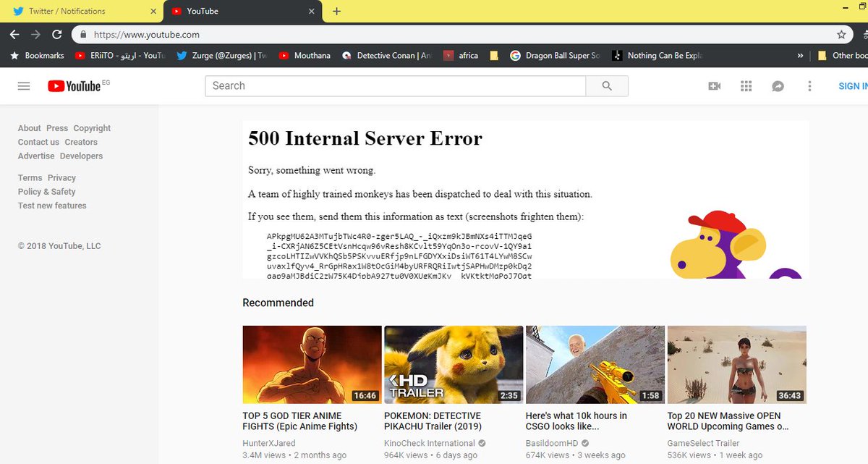The image size is (868, 464).
Task: Open the Advertise link
Action: (x=36, y=156)
